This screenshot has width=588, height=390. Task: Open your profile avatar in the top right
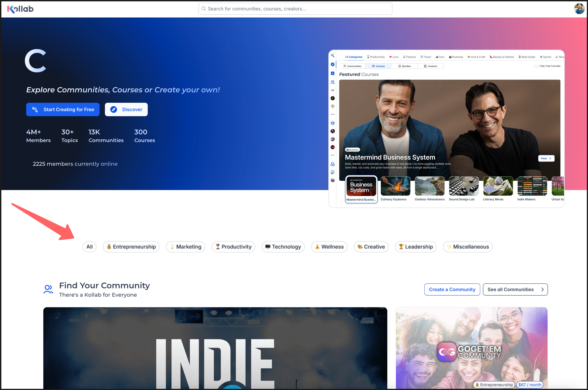(580, 9)
